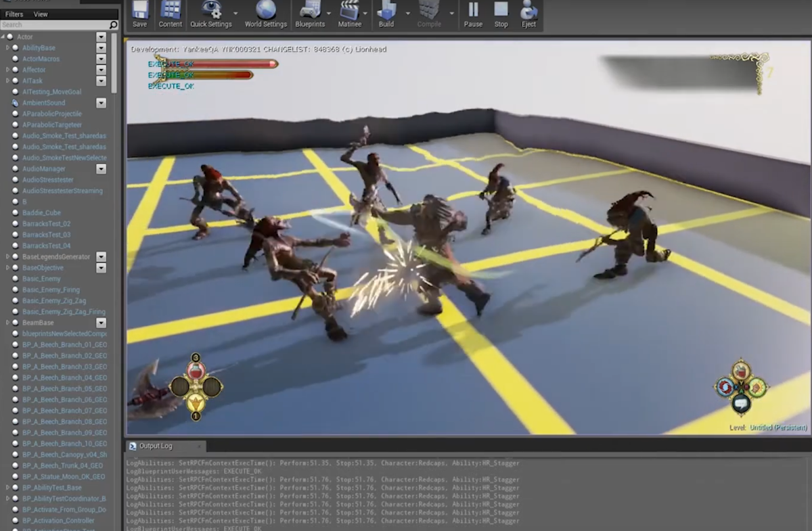Image resolution: width=812 pixels, height=531 pixels.
Task: Open the Content browser icon
Action: [x=171, y=9]
